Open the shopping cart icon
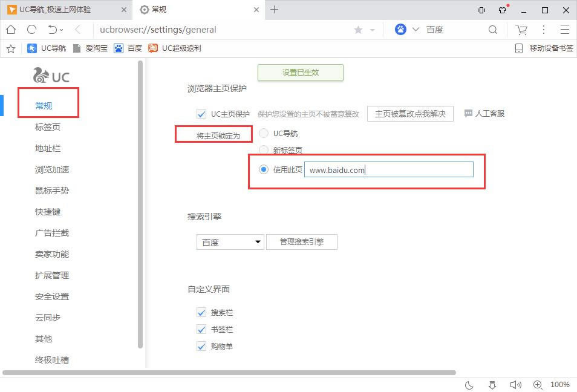This screenshot has height=392, width=577. coord(521,30)
